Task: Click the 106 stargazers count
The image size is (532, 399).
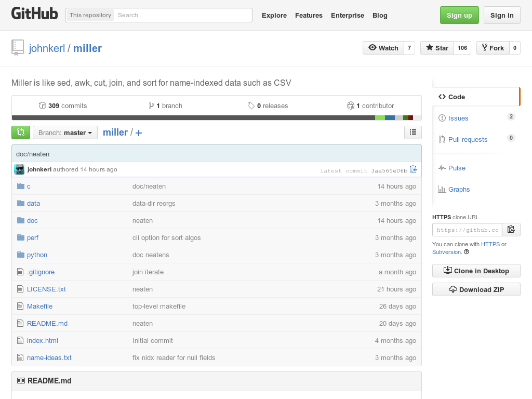Action: click(x=462, y=48)
